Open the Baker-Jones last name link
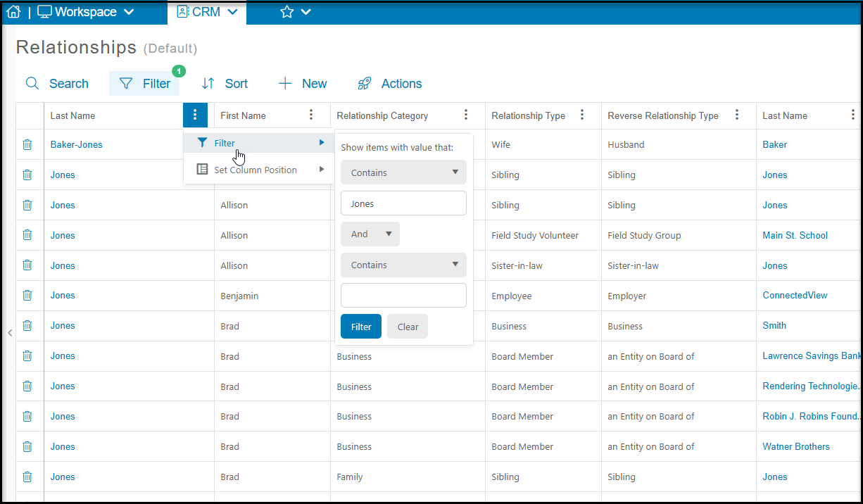This screenshot has height=504, width=863. coord(77,144)
